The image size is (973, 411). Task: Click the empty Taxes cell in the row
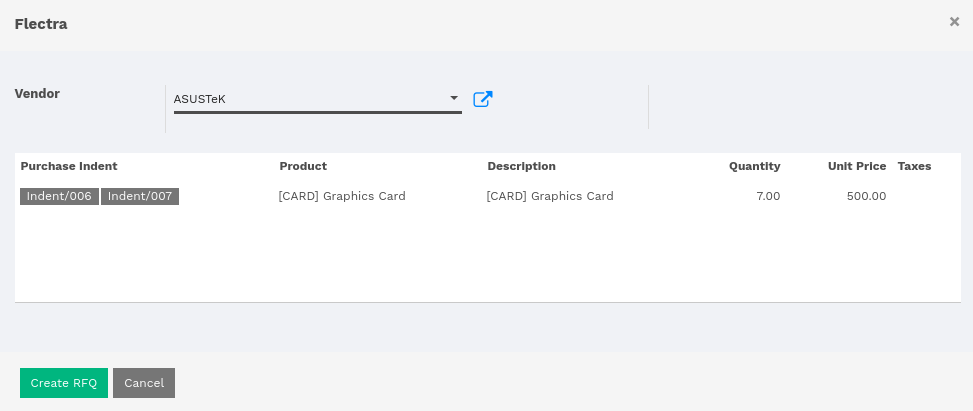(926, 196)
